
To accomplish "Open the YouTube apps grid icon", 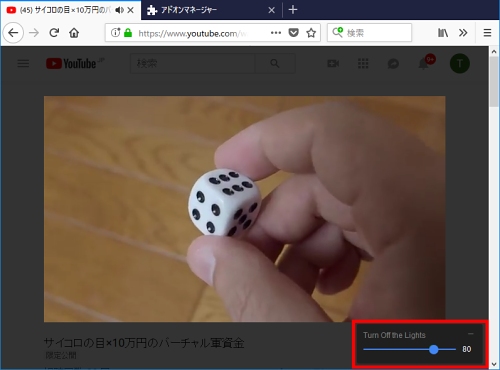I will coord(363,63).
